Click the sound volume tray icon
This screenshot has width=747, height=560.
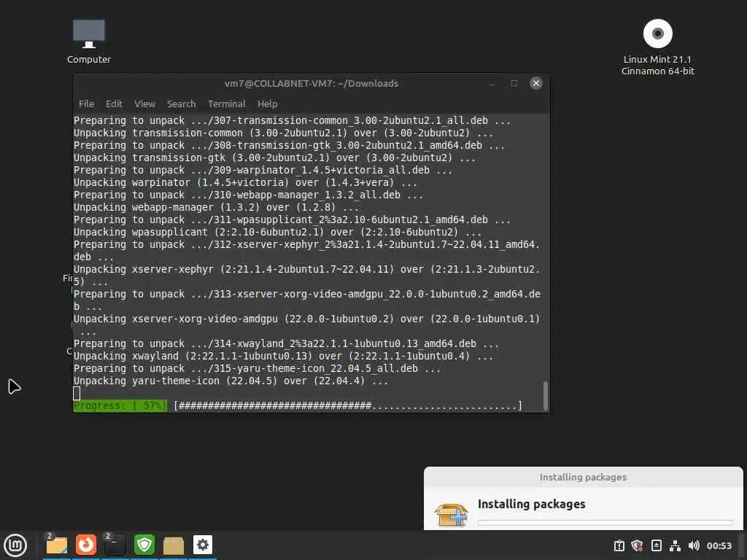tap(694, 545)
